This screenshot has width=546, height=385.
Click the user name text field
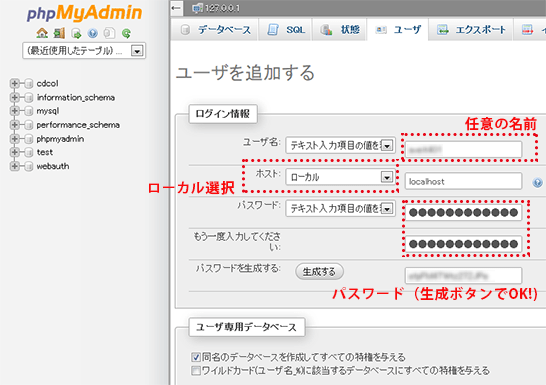pos(463,150)
